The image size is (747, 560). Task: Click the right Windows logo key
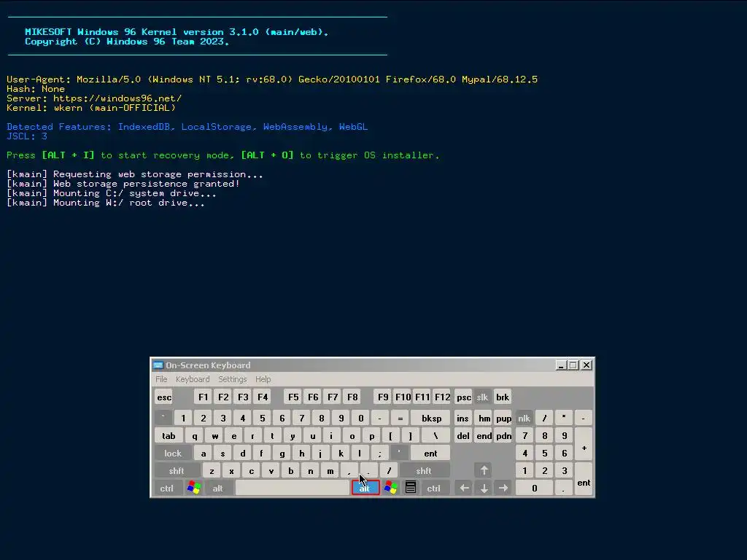coord(391,488)
